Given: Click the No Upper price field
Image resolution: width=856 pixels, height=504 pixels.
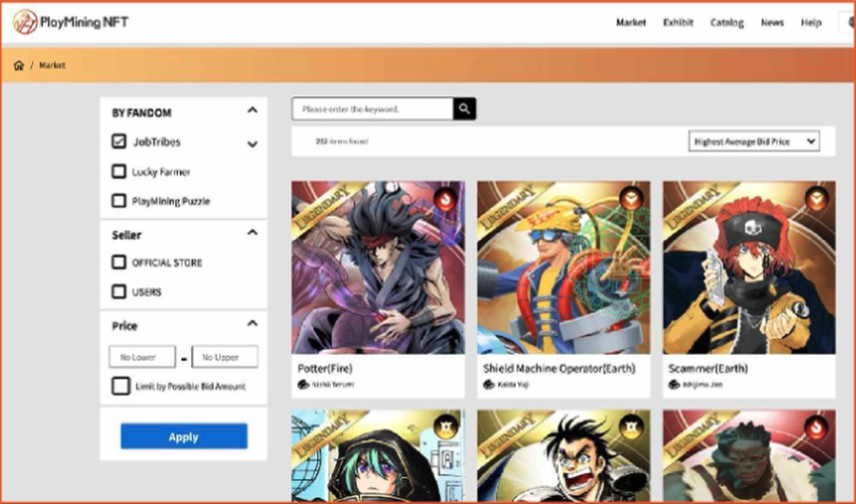Looking at the screenshot, I should pos(225,357).
